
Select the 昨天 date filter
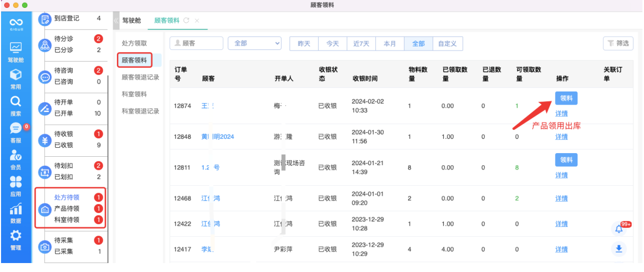(x=304, y=44)
